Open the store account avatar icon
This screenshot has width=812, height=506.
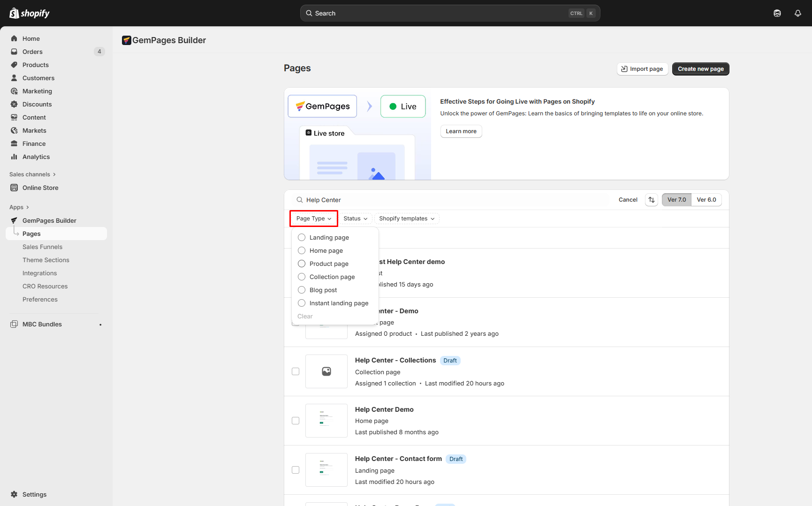coord(777,13)
